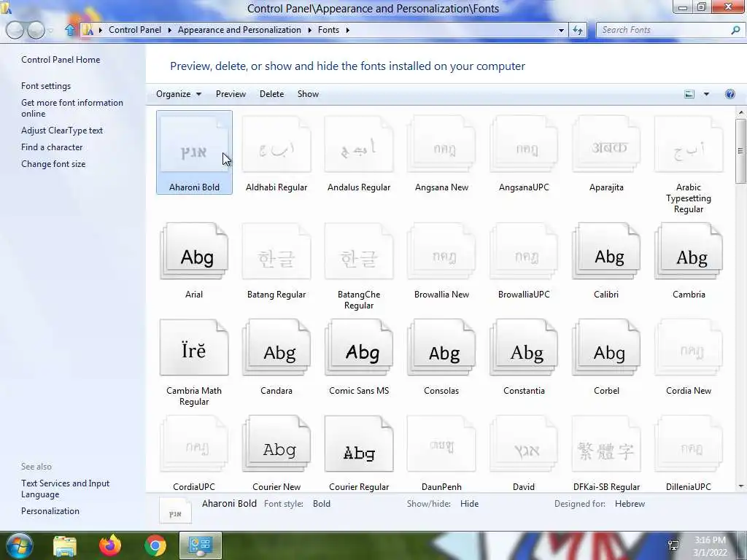Screen dimensions: 747x560
Task: Select the Cambria Math Regular font icon
Action: (194, 348)
